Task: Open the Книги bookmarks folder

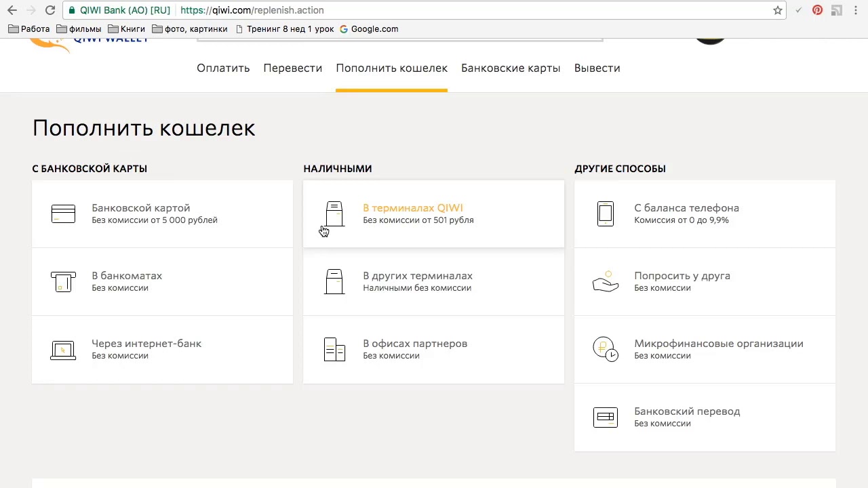Action: point(127,29)
